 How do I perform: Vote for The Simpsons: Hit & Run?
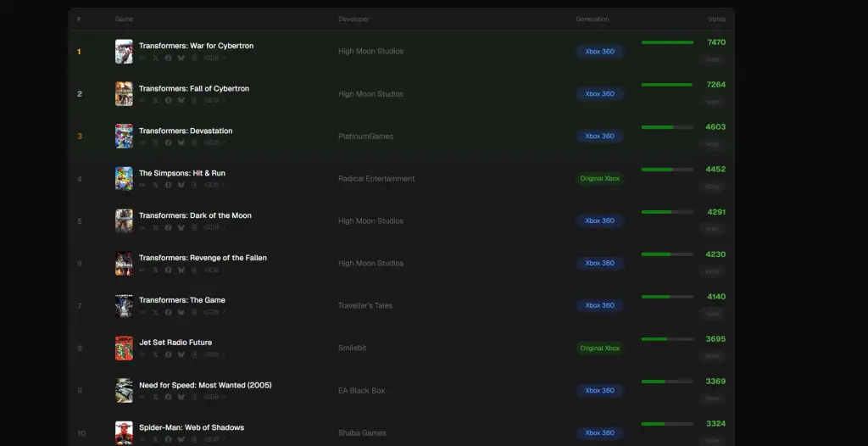[712, 187]
